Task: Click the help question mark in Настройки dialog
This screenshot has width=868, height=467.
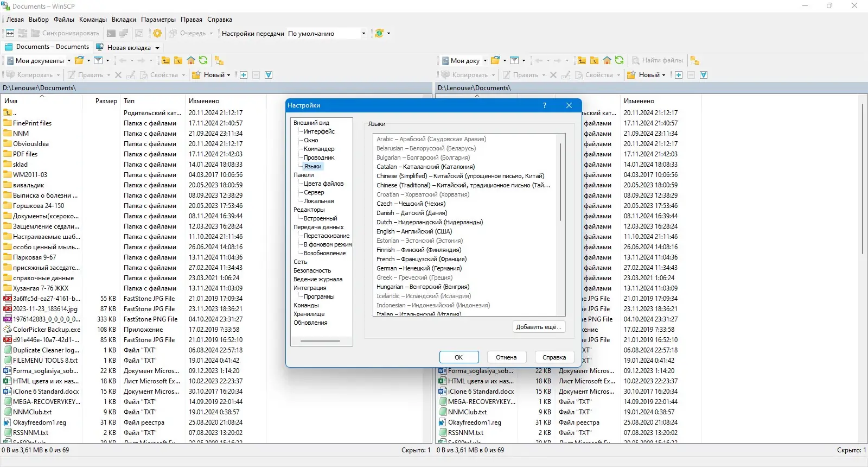Action: pos(545,105)
